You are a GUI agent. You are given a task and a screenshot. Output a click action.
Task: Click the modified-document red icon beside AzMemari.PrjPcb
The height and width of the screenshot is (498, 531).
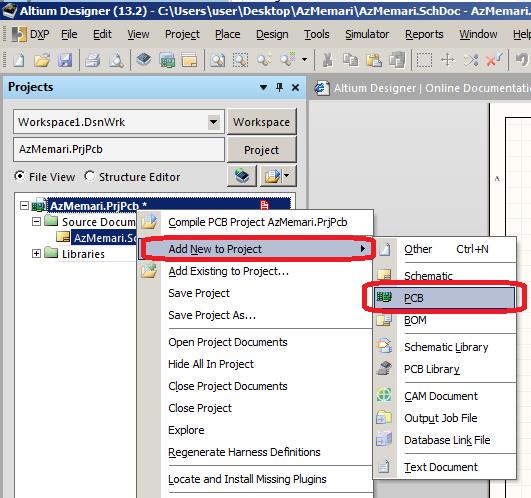point(264,204)
